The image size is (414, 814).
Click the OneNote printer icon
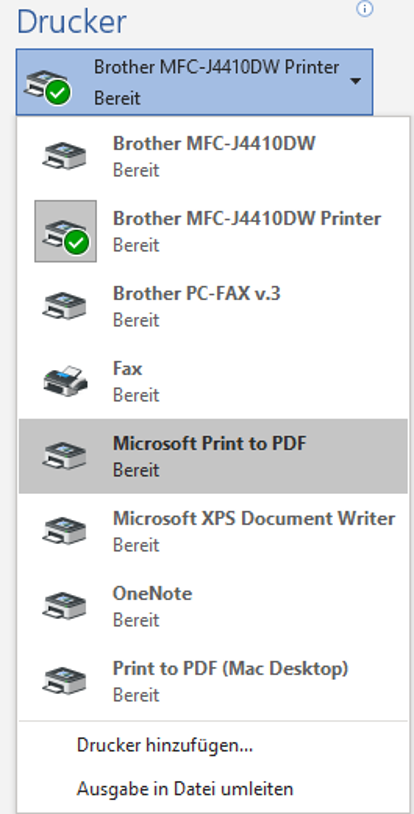[x=64, y=605]
